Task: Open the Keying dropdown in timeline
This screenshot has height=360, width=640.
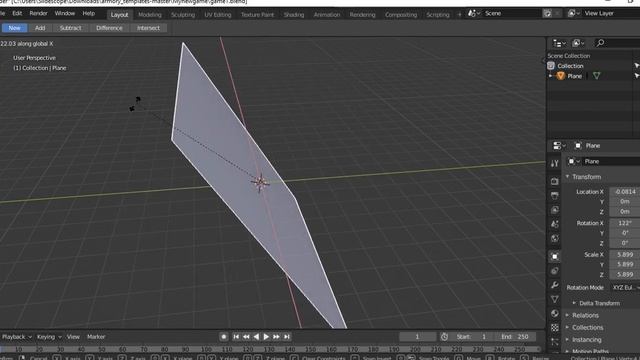Action: point(49,337)
